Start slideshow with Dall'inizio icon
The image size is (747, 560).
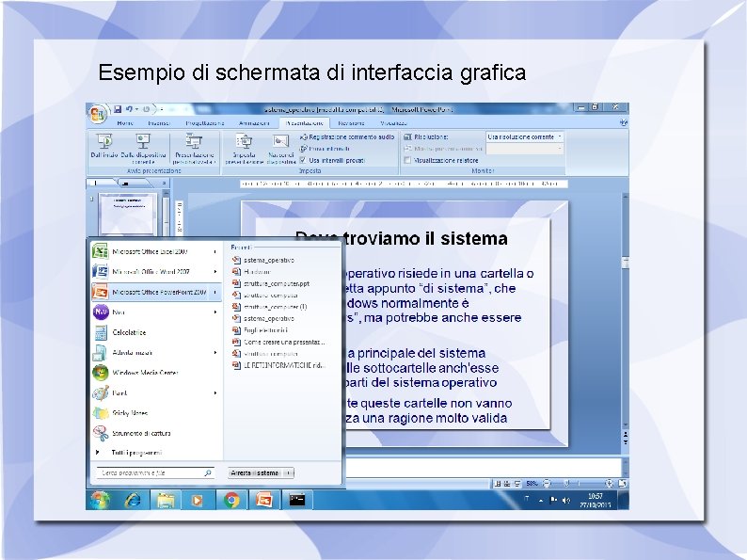pos(103,146)
